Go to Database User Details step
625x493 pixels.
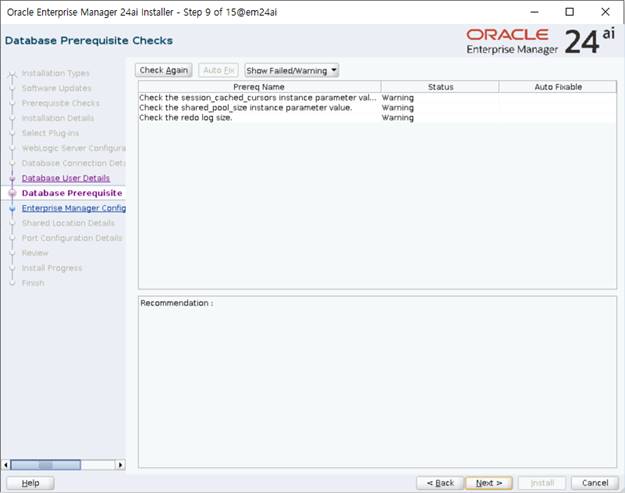tap(66, 178)
